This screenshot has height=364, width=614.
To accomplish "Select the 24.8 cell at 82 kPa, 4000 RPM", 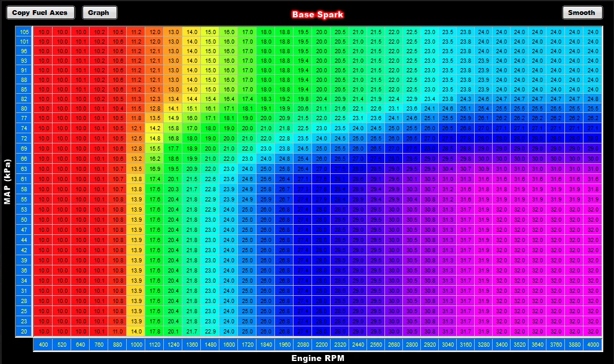I will click(593, 99).
